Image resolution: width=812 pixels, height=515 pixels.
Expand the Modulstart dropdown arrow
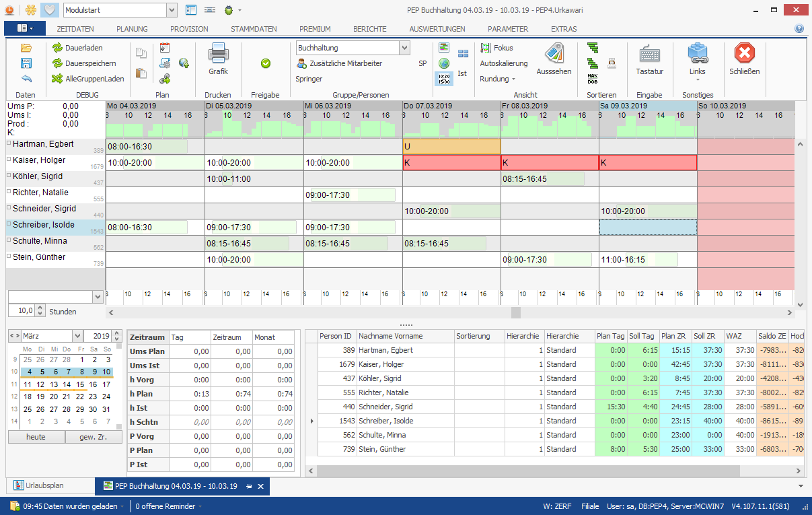click(171, 10)
